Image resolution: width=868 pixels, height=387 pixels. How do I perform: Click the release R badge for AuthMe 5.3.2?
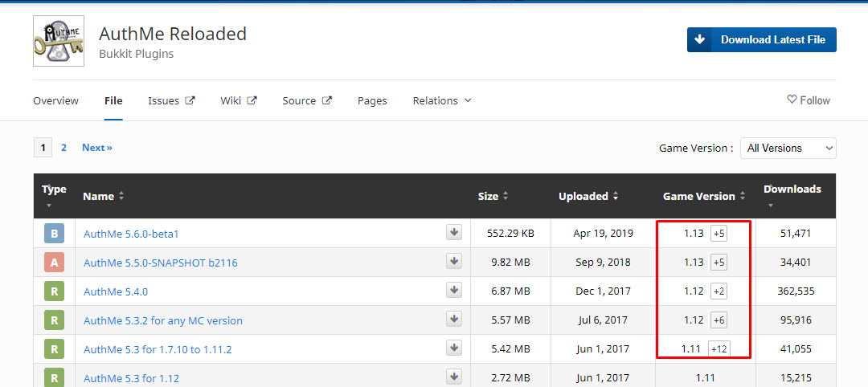coord(55,320)
